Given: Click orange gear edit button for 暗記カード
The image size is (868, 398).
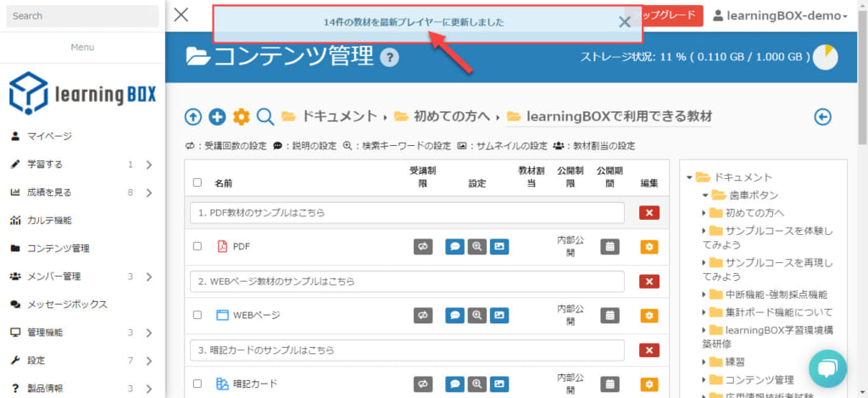Looking at the screenshot, I should (x=649, y=384).
